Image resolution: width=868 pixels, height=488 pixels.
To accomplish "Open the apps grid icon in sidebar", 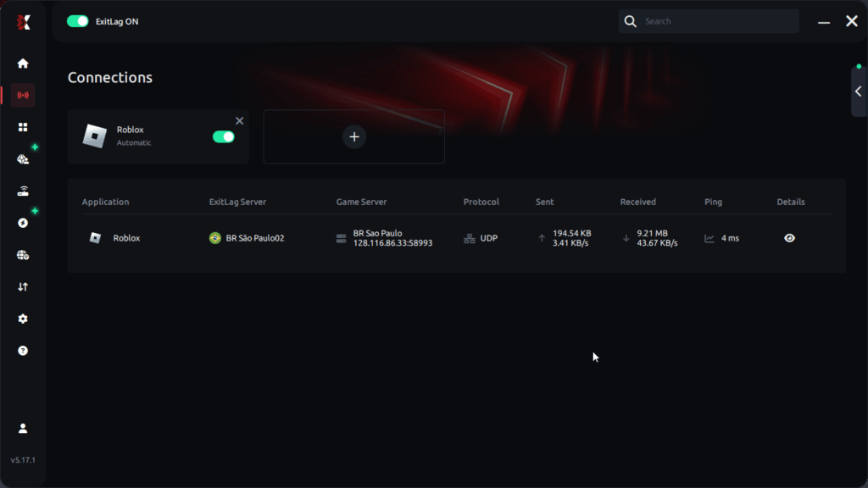I will coord(23,127).
